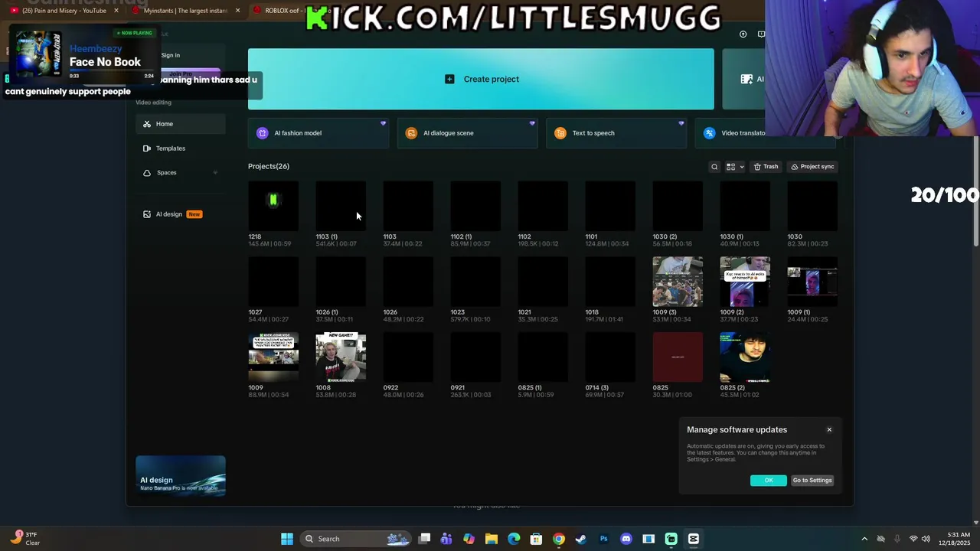The width and height of the screenshot is (980, 551).
Task: Close the Pain and Misery YouTube tab
Action: coord(116,11)
